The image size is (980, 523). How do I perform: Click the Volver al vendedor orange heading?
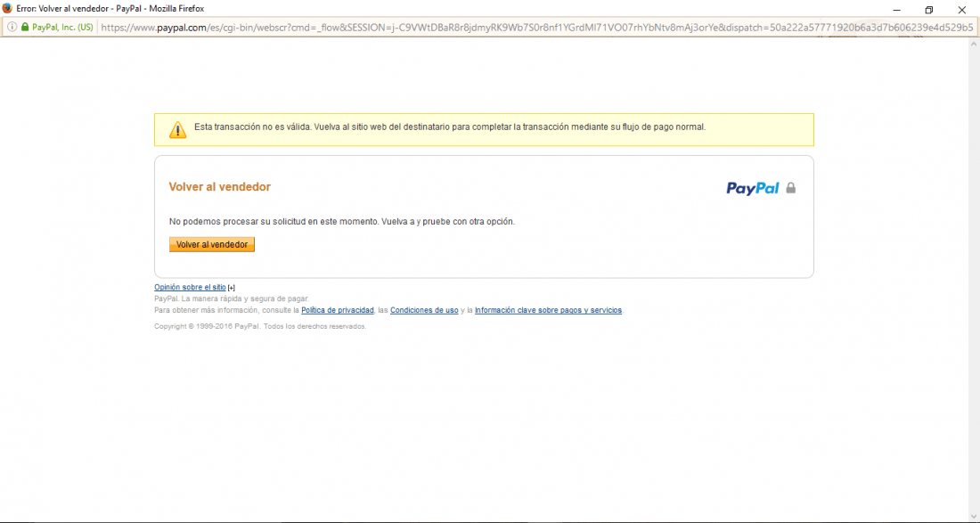point(219,187)
